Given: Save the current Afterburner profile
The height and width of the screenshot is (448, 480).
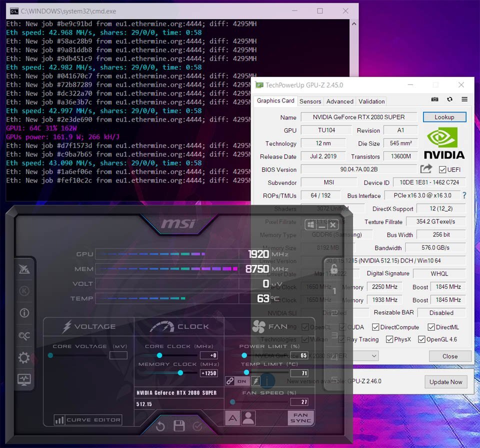Looking at the screenshot, I should coord(179,426).
